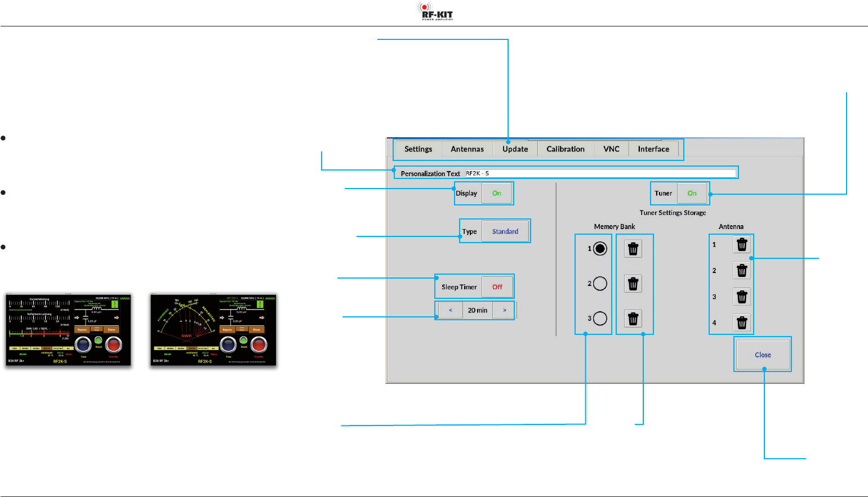
Task: Clear Antenna 4 tuner storage trash icon
Action: (x=742, y=323)
